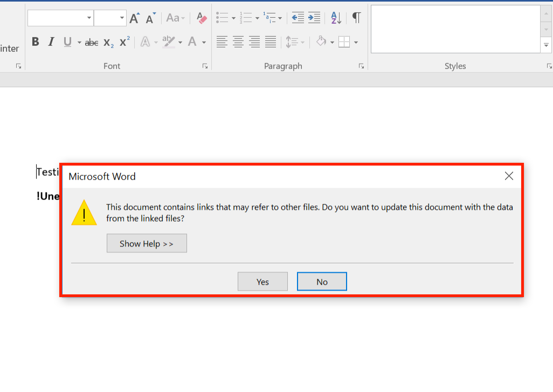Enable subscript formatting
This screenshot has width=553, height=392.
point(107,42)
